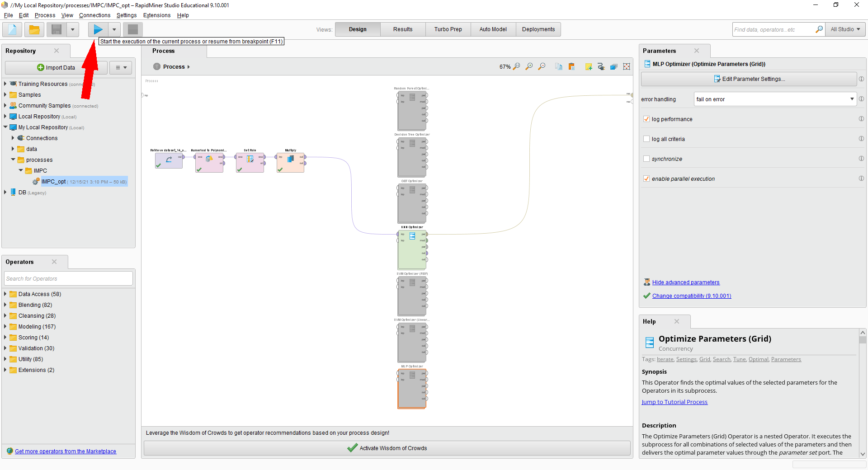Select the KNN Optimizer operator

(x=412, y=249)
